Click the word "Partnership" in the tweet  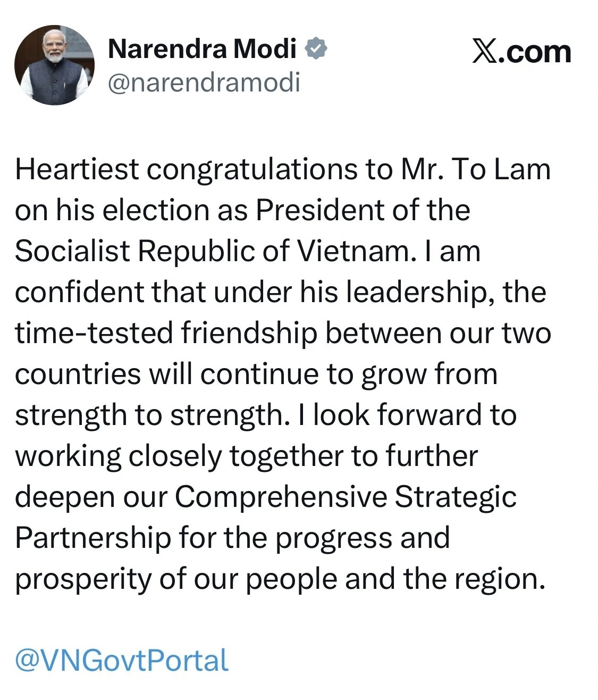pyautogui.click(x=92, y=538)
